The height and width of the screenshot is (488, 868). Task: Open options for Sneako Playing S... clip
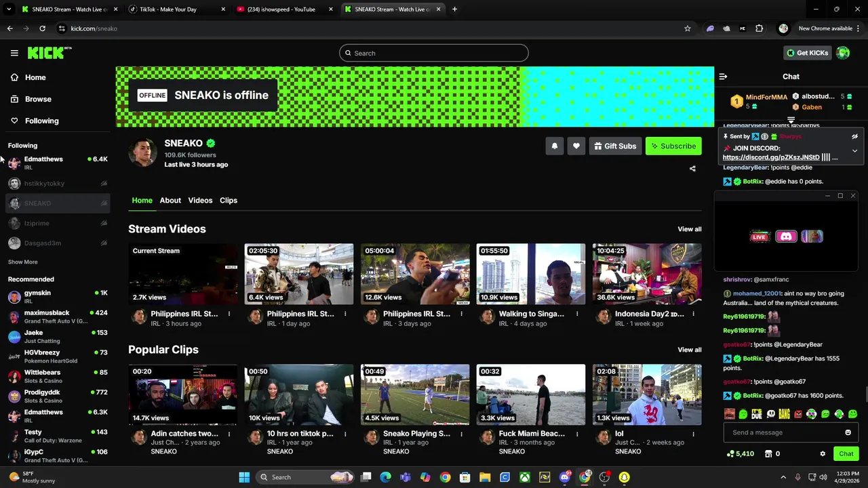(461, 434)
